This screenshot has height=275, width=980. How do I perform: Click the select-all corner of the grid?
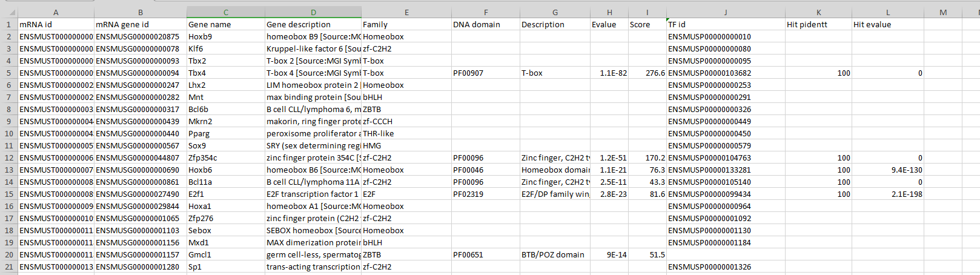click(8, 12)
